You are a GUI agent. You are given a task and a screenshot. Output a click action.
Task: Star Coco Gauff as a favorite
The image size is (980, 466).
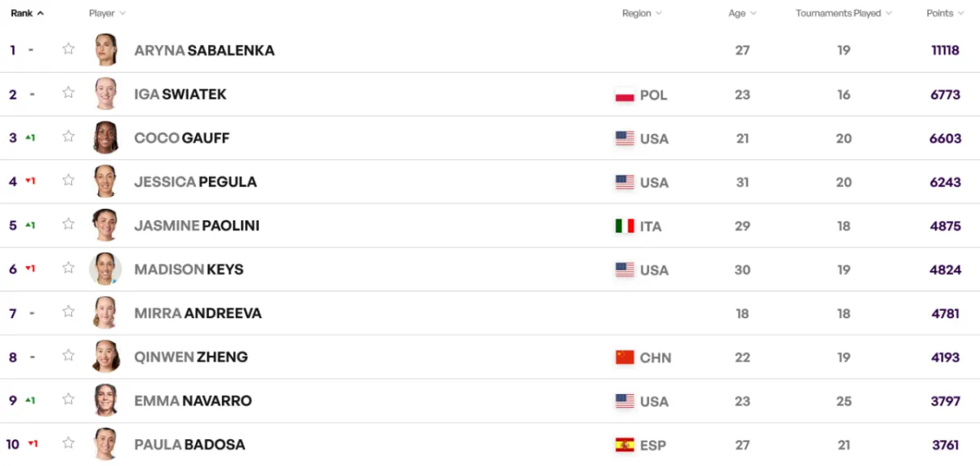(x=69, y=136)
